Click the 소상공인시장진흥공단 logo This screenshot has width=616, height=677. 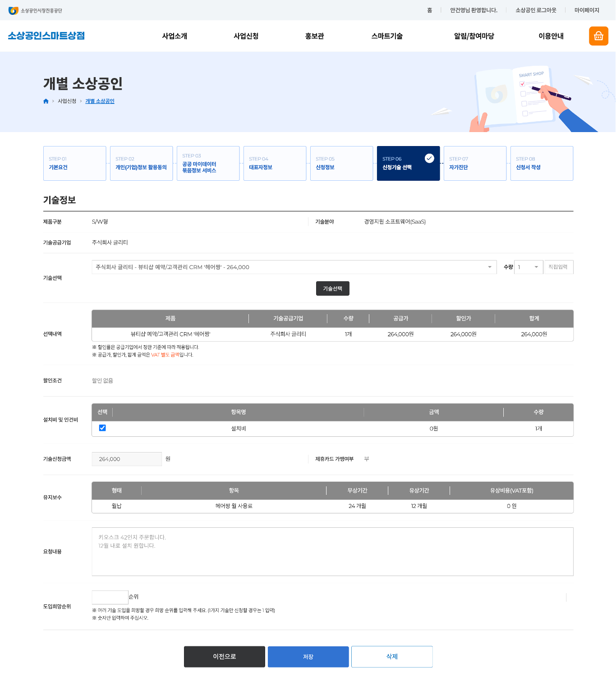[x=35, y=10]
